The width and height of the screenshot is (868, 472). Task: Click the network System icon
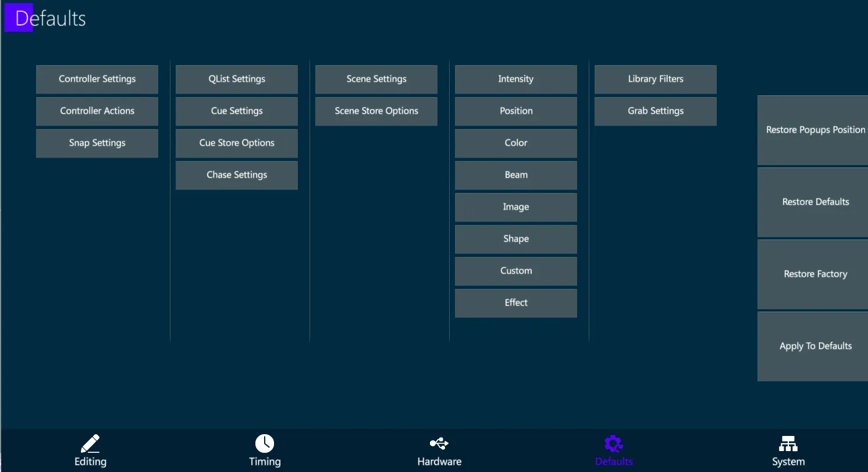pos(788,444)
